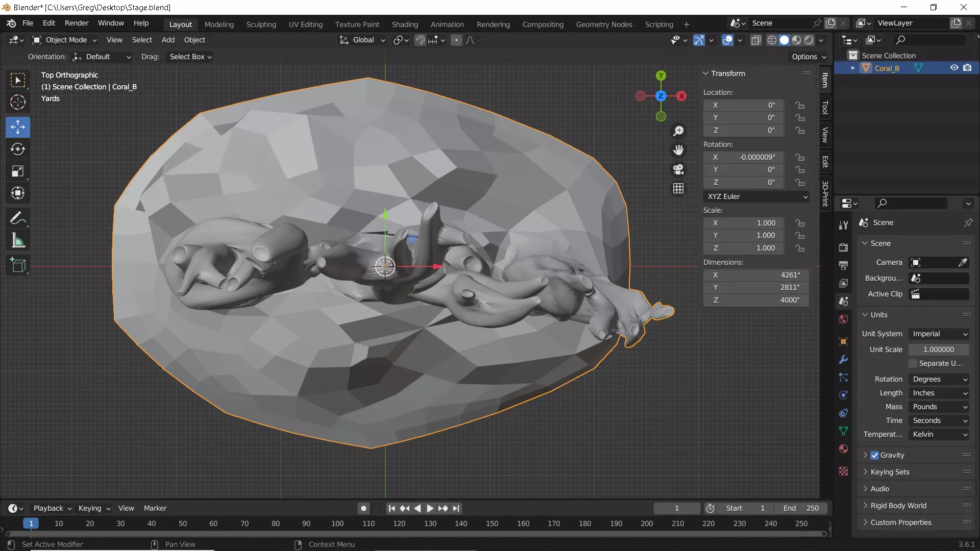Image resolution: width=980 pixels, height=551 pixels.
Task: Open the XYZ Euler rotation mode dropdown
Action: pyautogui.click(x=756, y=196)
